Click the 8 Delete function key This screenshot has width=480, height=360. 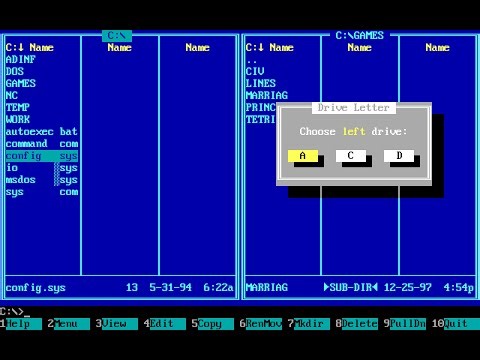point(357,324)
